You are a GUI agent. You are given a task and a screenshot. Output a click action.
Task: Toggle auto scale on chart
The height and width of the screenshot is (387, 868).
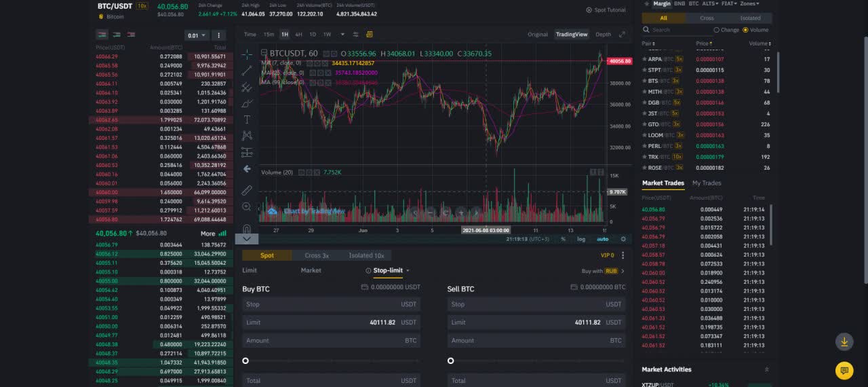point(602,239)
